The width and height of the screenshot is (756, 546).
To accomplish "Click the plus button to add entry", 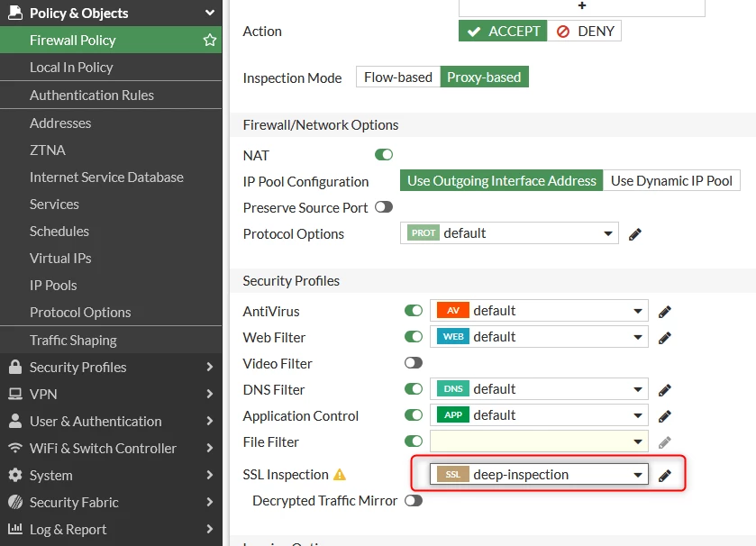I will (x=582, y=5).
